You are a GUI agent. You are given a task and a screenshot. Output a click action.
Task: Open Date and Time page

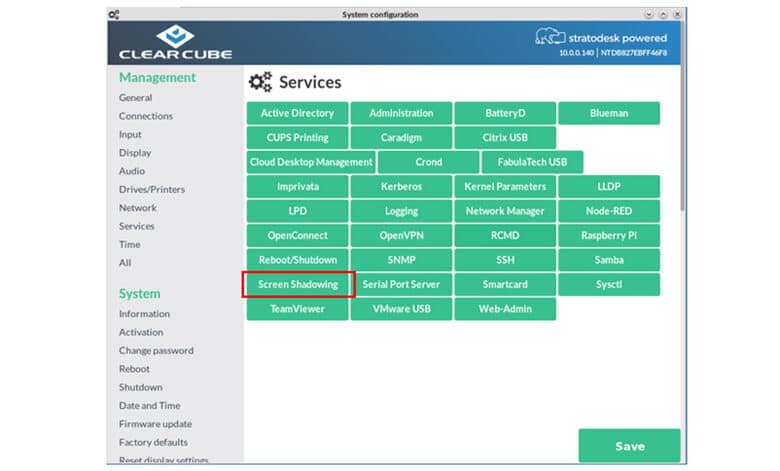point(149,405)
